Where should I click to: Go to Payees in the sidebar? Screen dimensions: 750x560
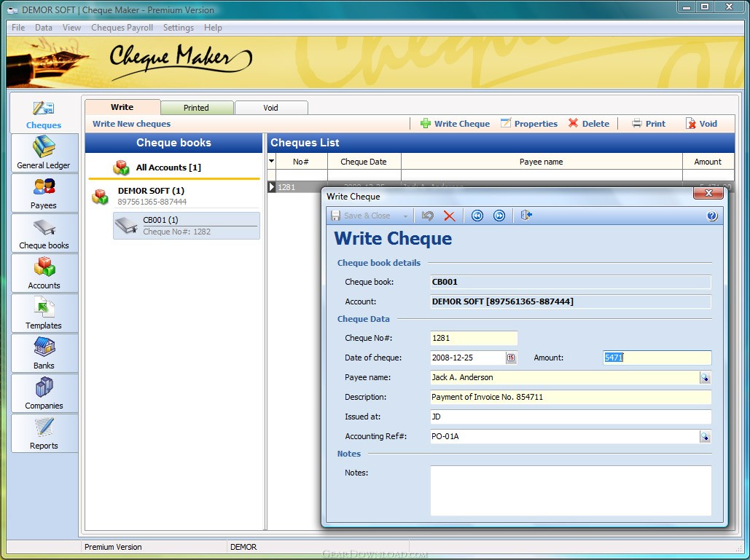44,193
